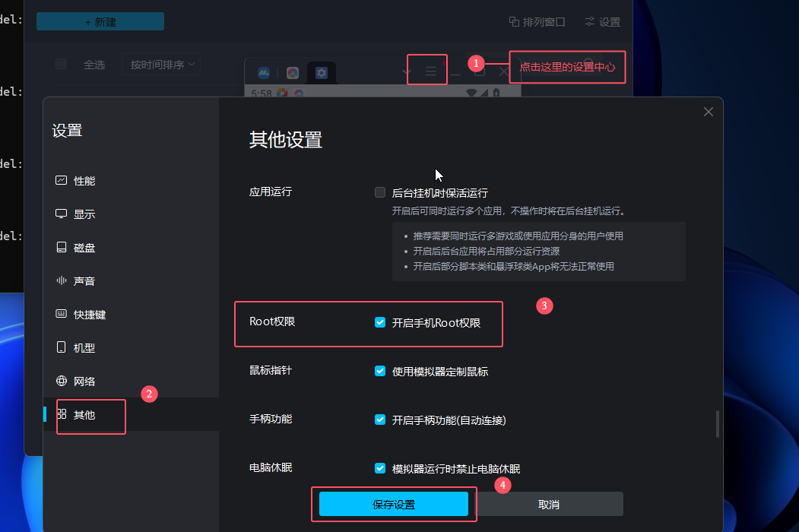This screenshot has width=799, height=532.
Task: Click the globe icon beside 网络
Action: (61, 381)
